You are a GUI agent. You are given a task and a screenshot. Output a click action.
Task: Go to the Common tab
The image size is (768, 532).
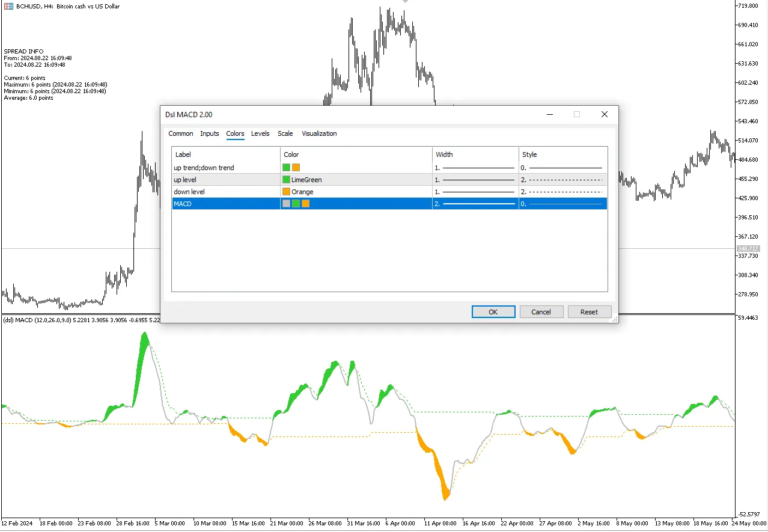click(181, 133)
